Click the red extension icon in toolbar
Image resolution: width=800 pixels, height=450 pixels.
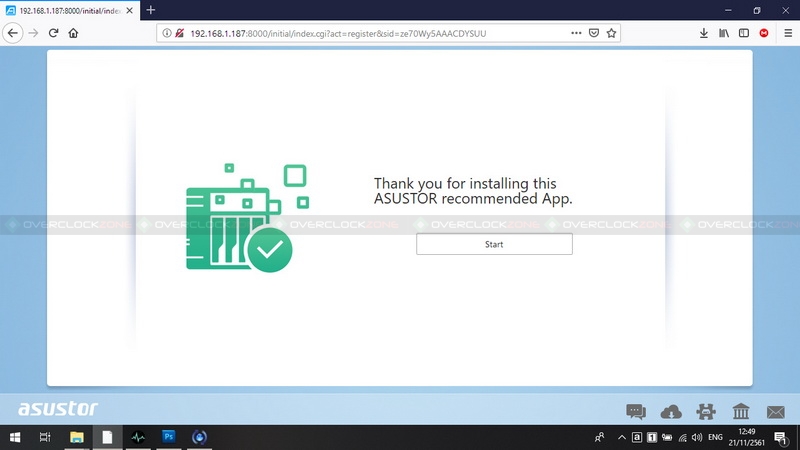[x=764, y=33]
